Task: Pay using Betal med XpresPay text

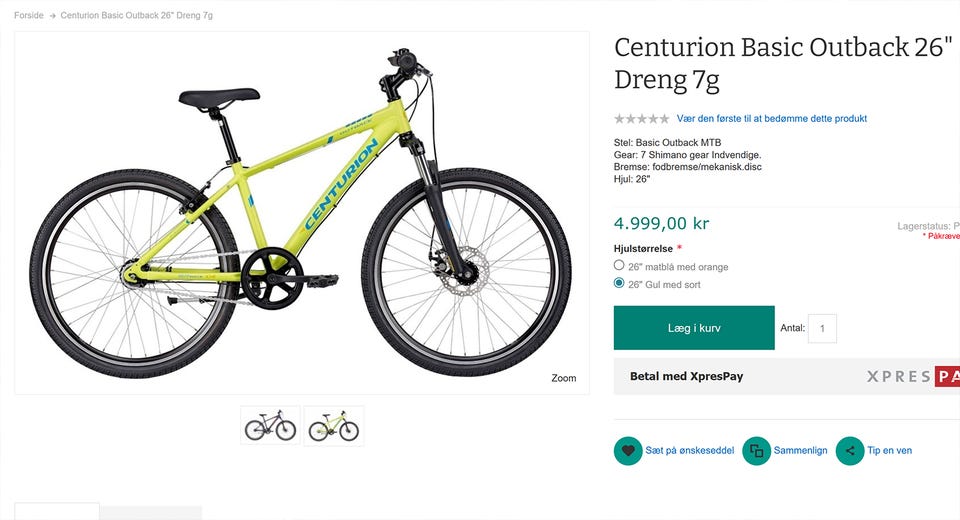Action: [686, 377]
